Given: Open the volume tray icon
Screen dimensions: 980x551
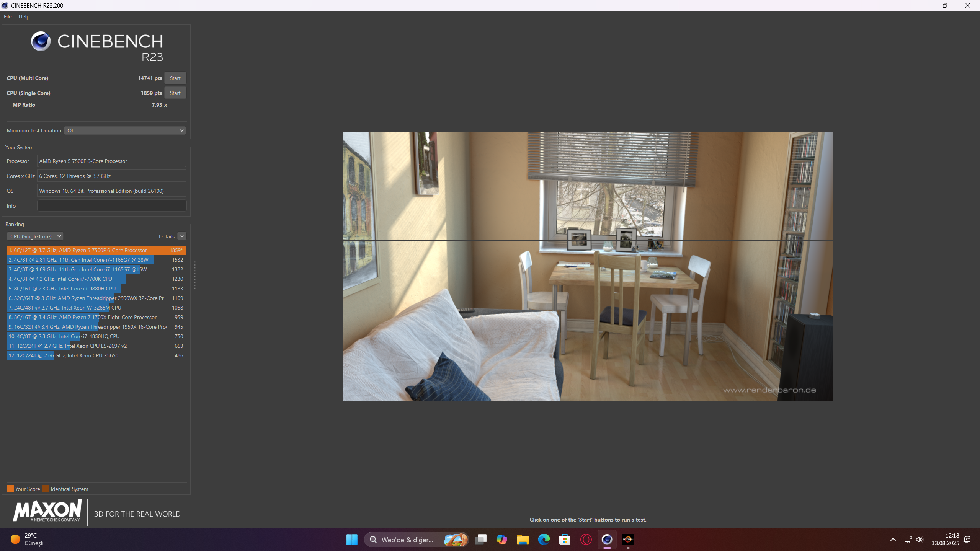Looking at the screenshot, I should click(x=920, y=540).
